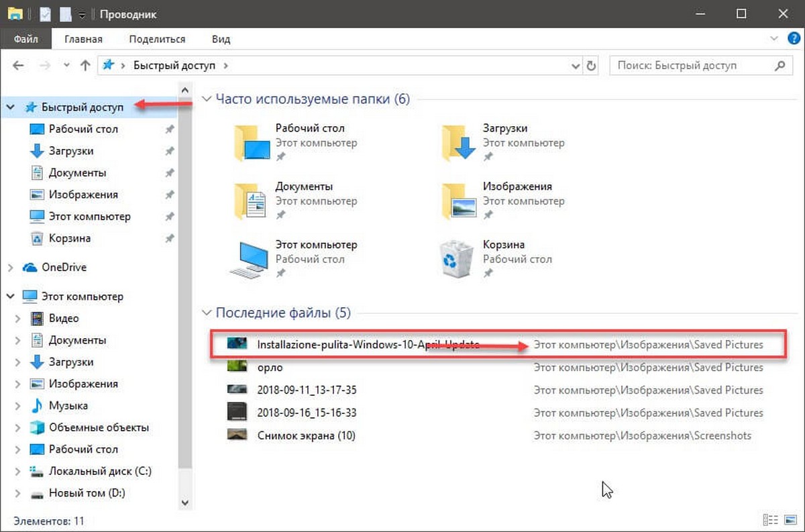
Task: Select Рабочий стол under Этот компьютер
Action: pos(83,449)
